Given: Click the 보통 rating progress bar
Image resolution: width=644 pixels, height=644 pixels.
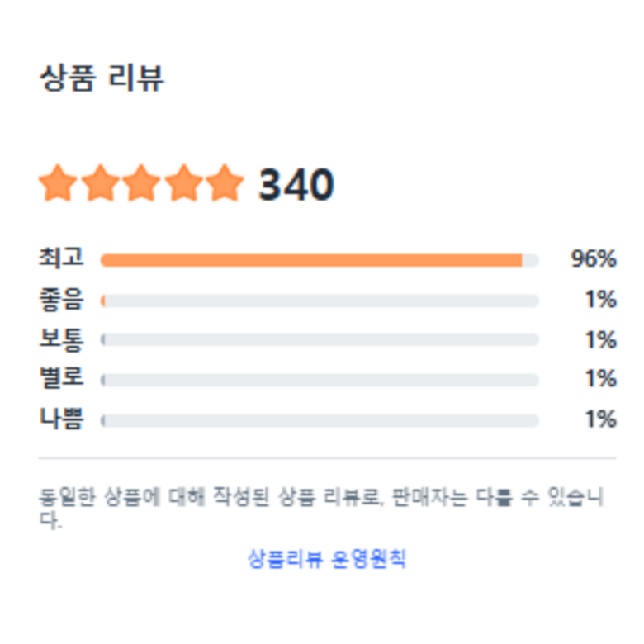Looking at the screenshot, I should click(320, 340).
